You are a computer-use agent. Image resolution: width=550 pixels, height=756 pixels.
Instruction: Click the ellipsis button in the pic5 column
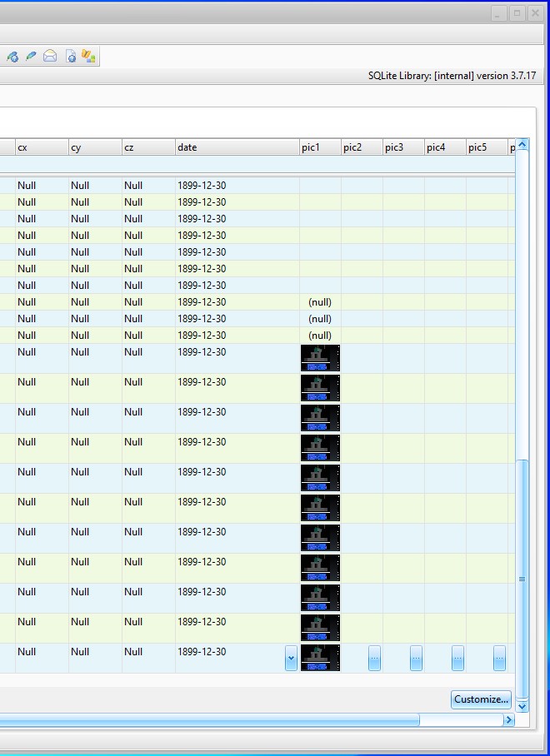pyautogui.click(x=499, y=658)
